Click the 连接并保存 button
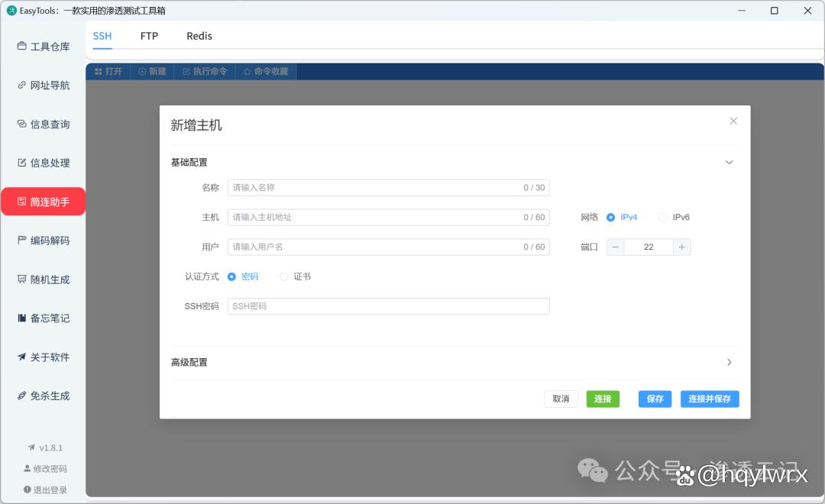Screen dimensions: 825x504 click(x=710, y=399)
